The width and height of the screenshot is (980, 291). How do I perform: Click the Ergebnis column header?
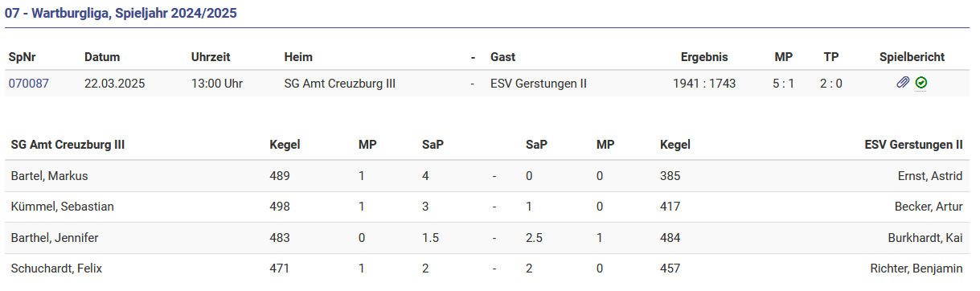pyautogui.click(x=704, y=57)
